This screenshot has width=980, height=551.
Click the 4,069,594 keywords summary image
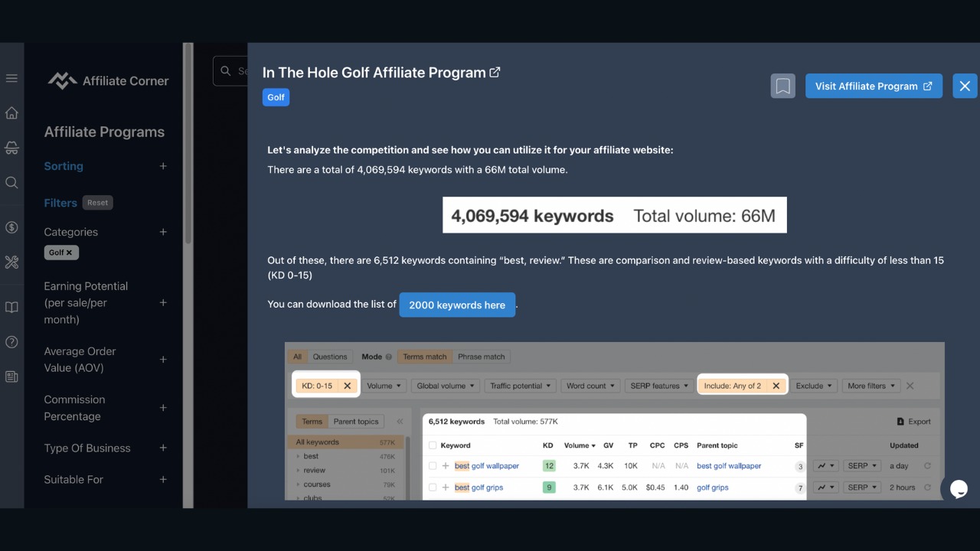[x=614, y=215]
